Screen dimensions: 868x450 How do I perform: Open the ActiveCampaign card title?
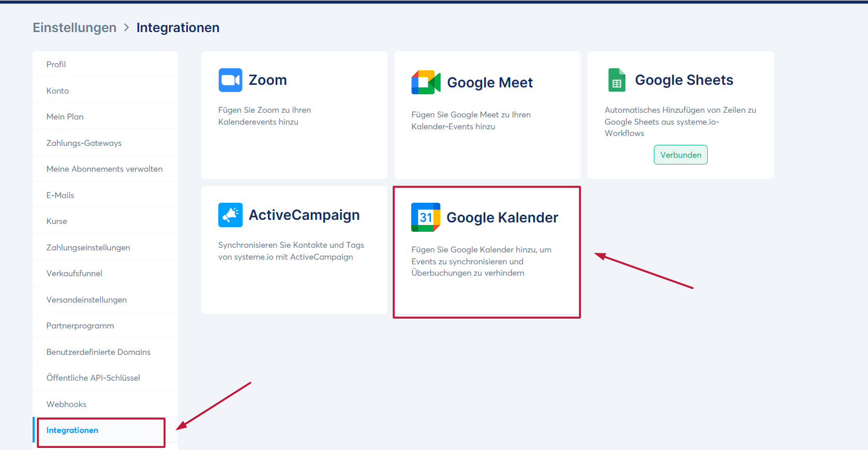(x=304, y=215)
